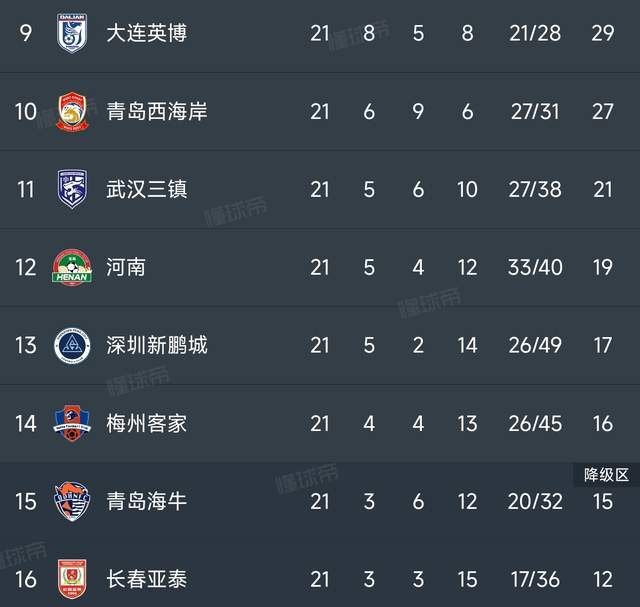The width and height of the screenshot is (640, 607).
Task: Open team page for 大连英博
Action: coord(146,33)
